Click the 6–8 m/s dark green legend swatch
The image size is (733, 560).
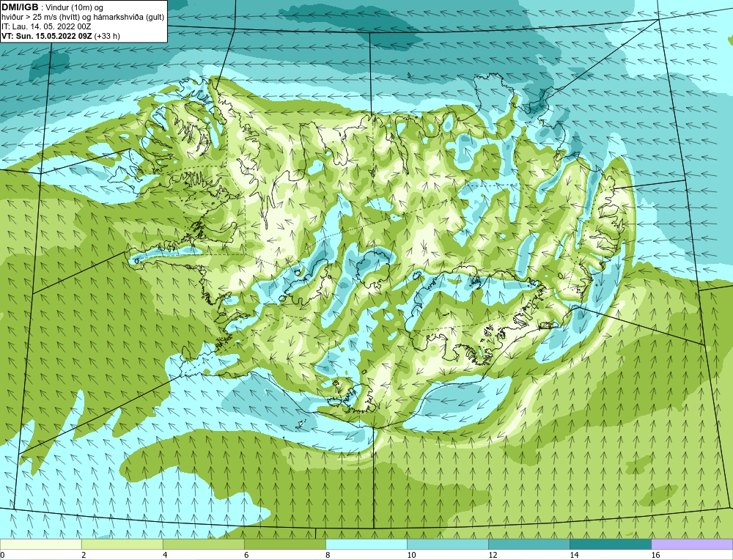284,544
